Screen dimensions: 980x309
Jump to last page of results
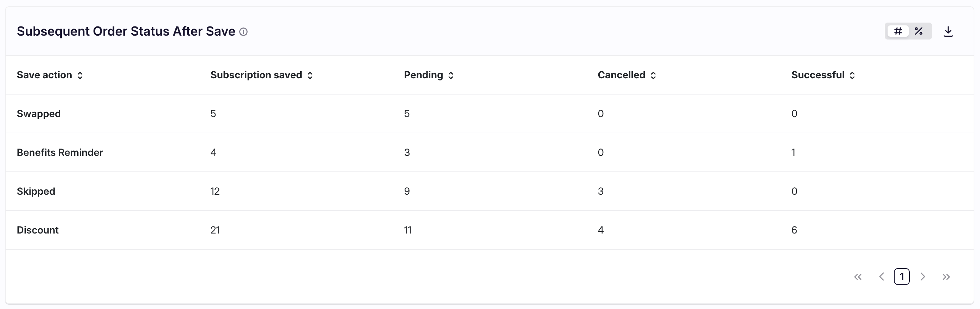946,277
